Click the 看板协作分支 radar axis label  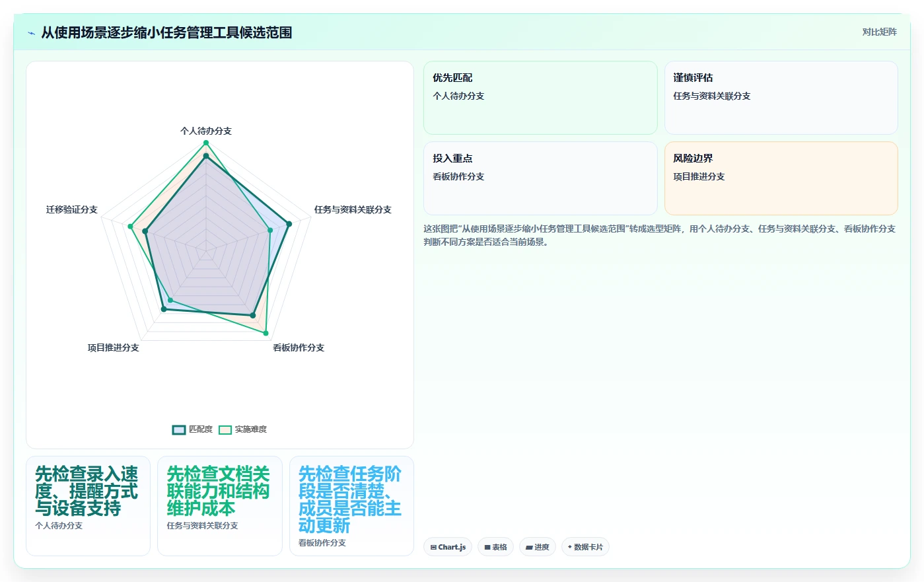point(299,347)
